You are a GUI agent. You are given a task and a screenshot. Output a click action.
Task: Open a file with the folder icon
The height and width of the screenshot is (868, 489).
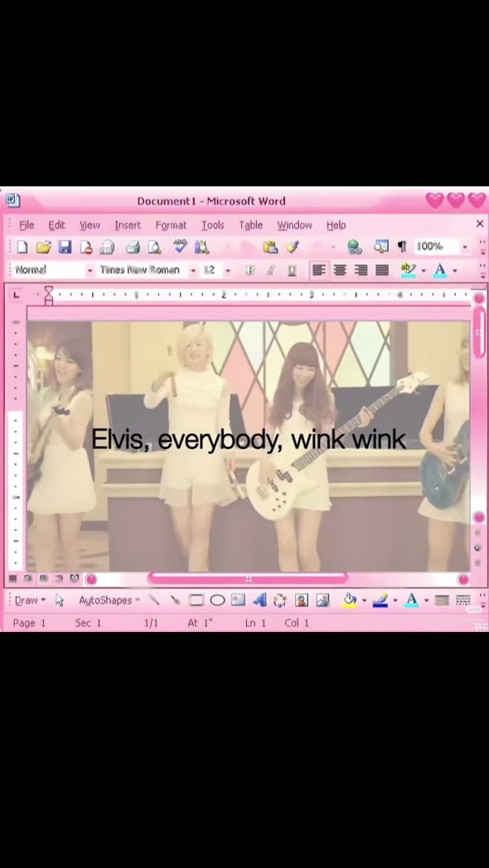click(x=43, y=246)
